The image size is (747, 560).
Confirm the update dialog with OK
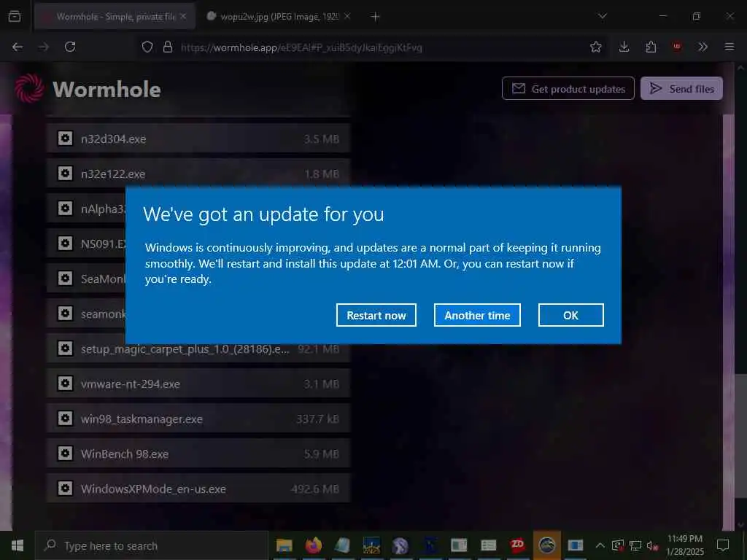(570, 315)
